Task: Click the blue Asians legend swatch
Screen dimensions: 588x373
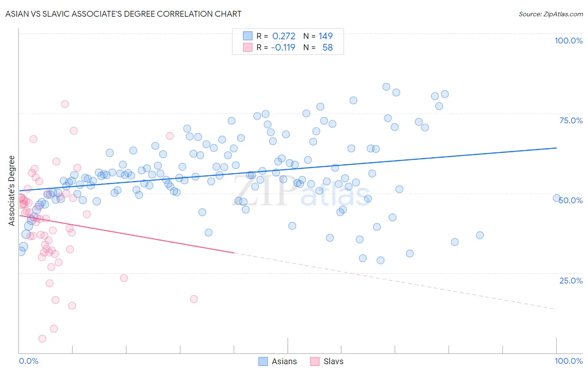Action: (x=263, y=361)
